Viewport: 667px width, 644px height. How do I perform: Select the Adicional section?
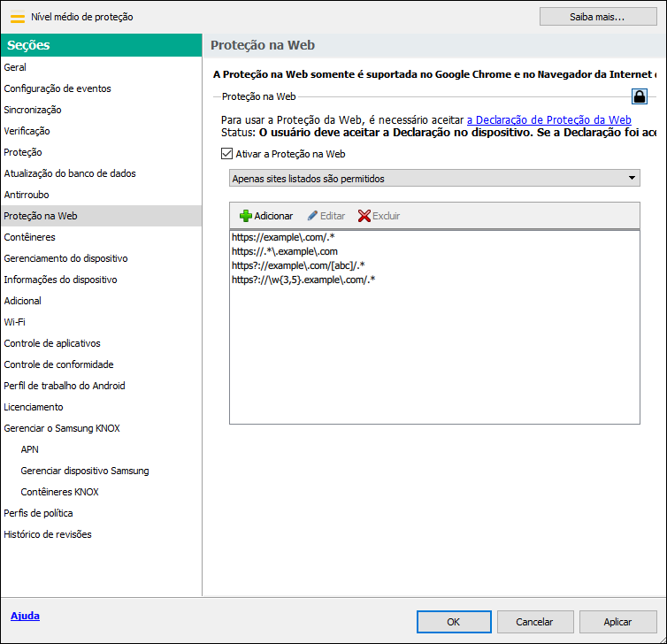point(101,301)
